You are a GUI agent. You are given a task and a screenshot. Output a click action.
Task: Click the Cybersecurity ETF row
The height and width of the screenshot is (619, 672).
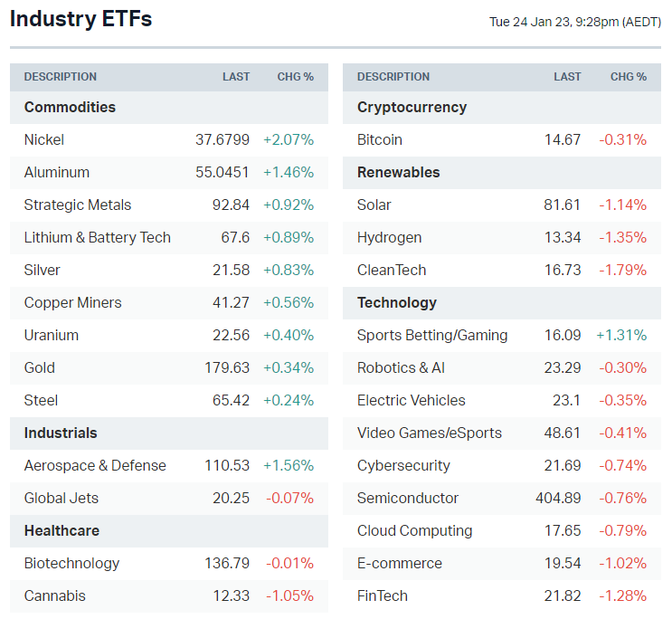click(x=403, y=465)
